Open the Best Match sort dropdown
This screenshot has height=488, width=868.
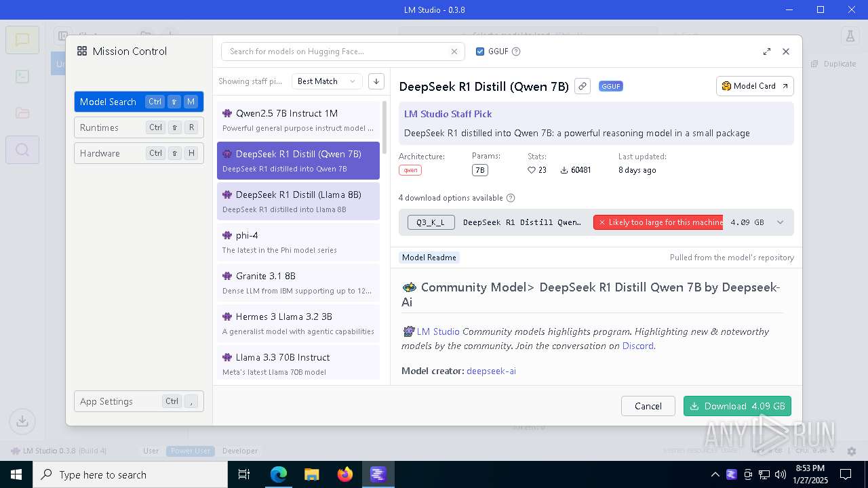(x=327, y=81)
